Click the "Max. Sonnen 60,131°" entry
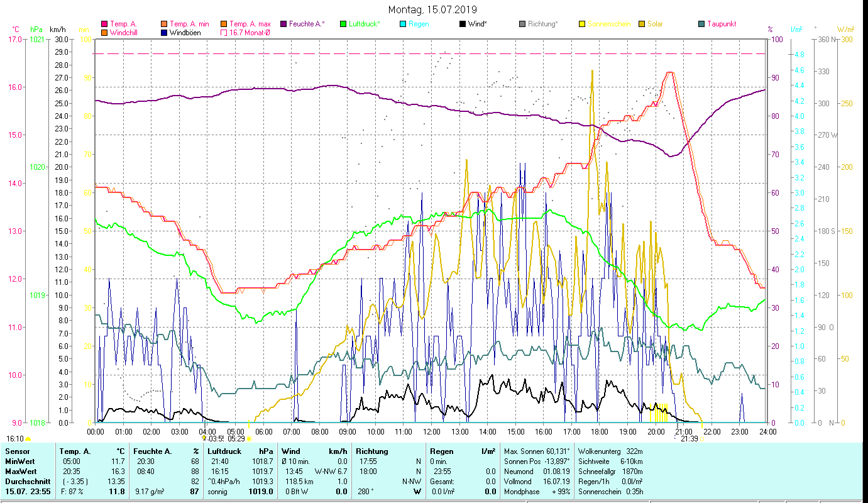868x503 pixels. [536, 451]
